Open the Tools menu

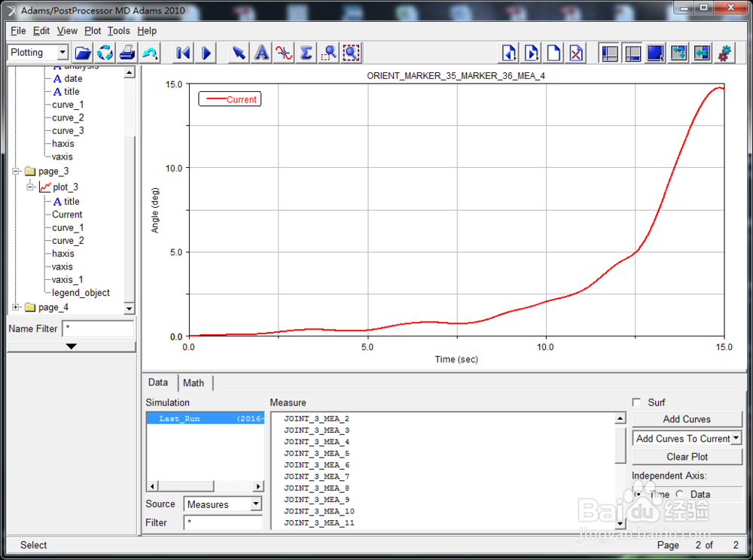pyautogui.click(x=119, y=31)
